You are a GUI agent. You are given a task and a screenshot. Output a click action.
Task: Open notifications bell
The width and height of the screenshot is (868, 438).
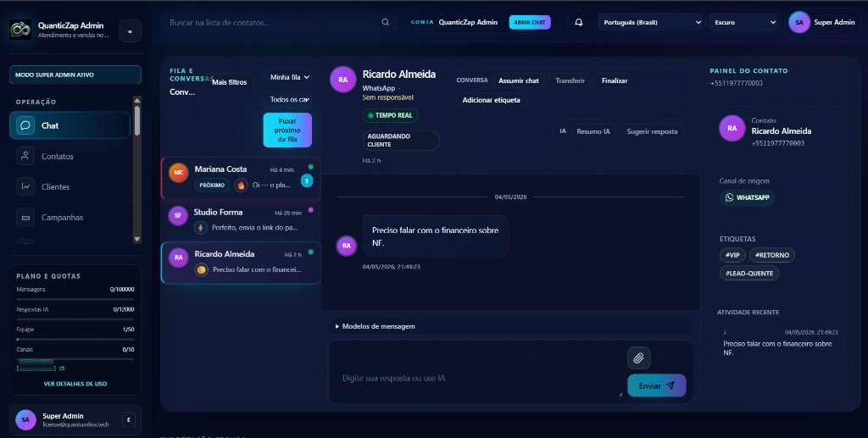pyautogui.click(x=578, y=23)
